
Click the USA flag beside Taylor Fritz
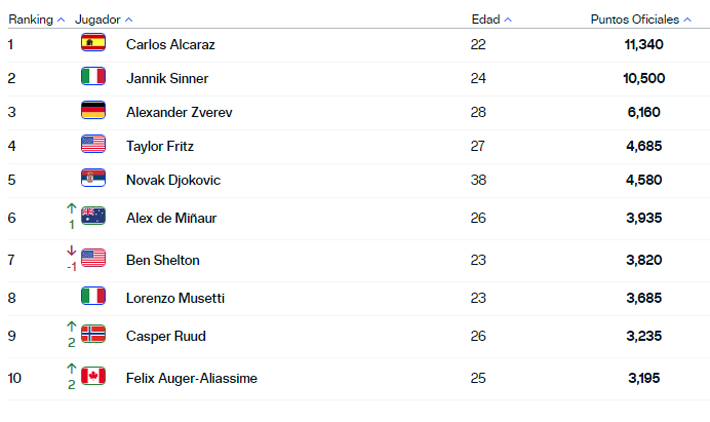pyautogui.click(x=93, y=145)
